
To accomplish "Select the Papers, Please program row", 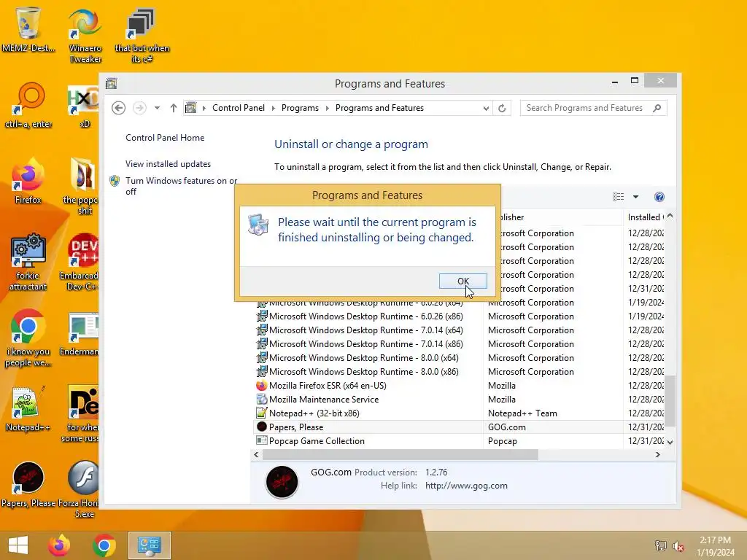I will [x=460, y=427].
